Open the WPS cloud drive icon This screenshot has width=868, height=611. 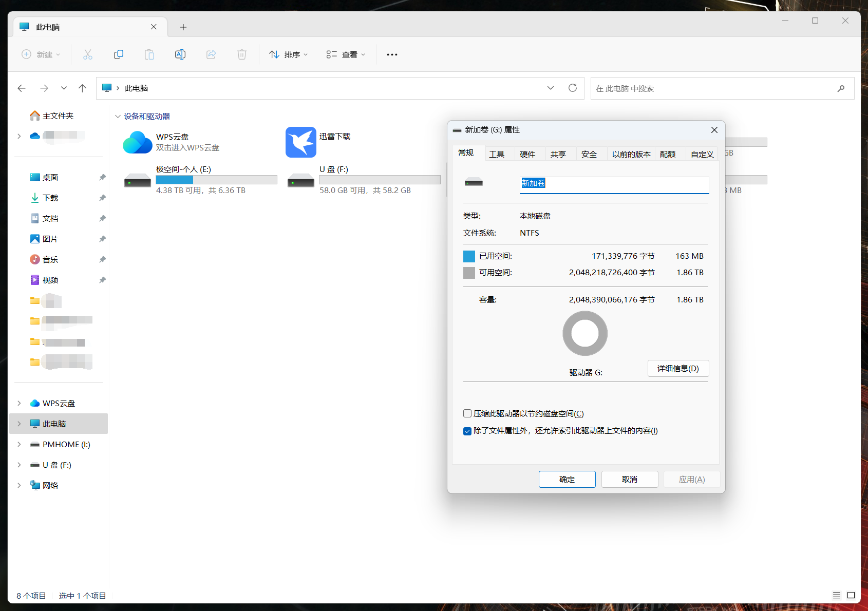tap(138, 142)
